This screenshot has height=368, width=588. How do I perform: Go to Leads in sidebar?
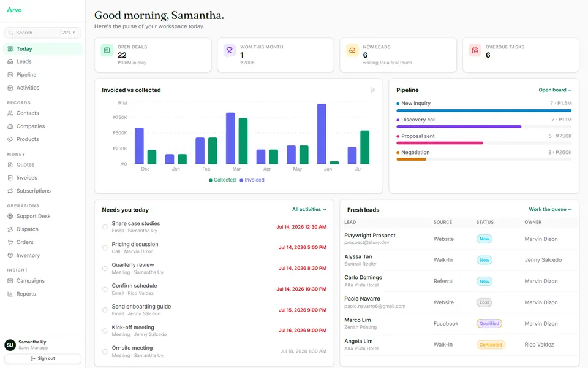43,61
